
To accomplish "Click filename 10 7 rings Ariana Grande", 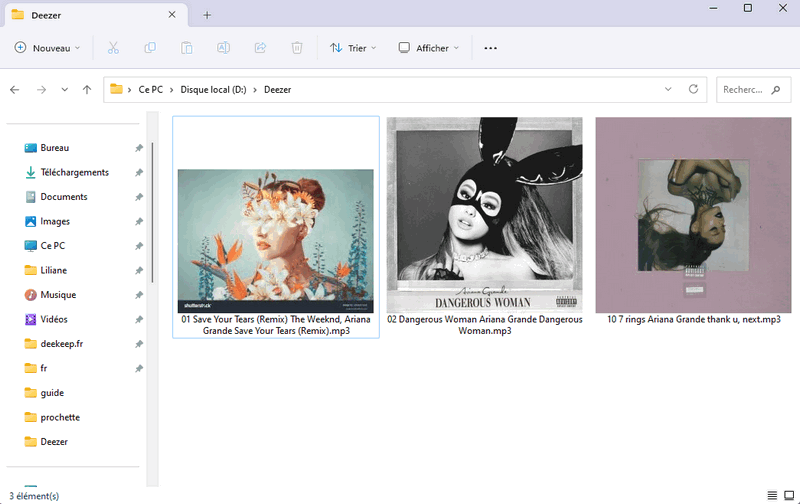I will 693,319.
